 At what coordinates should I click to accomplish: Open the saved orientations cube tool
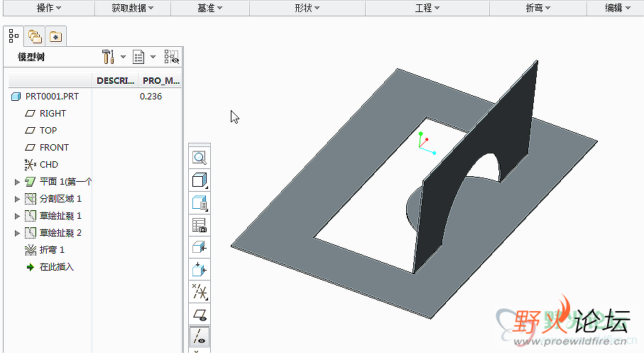coord(200,202)
